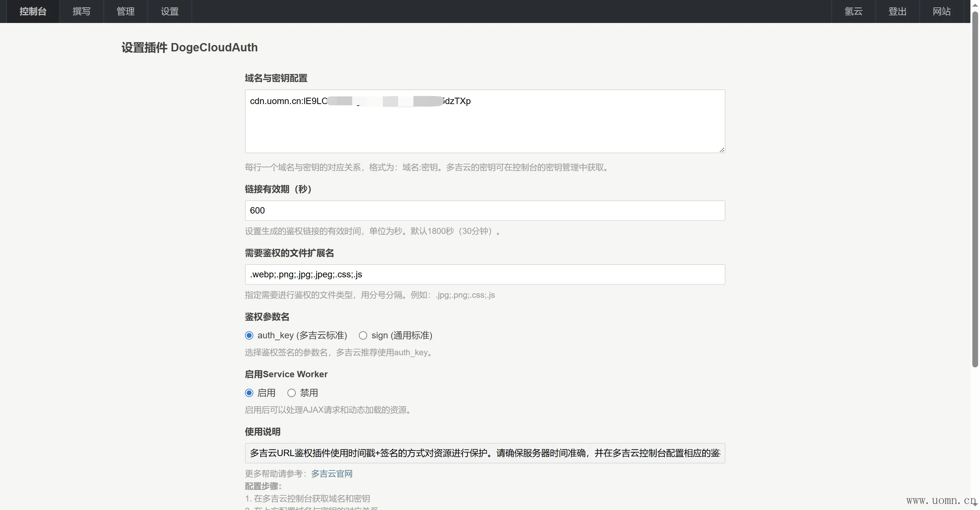
Task: Click the scrollbar down arrow
Action: point(975,505)
